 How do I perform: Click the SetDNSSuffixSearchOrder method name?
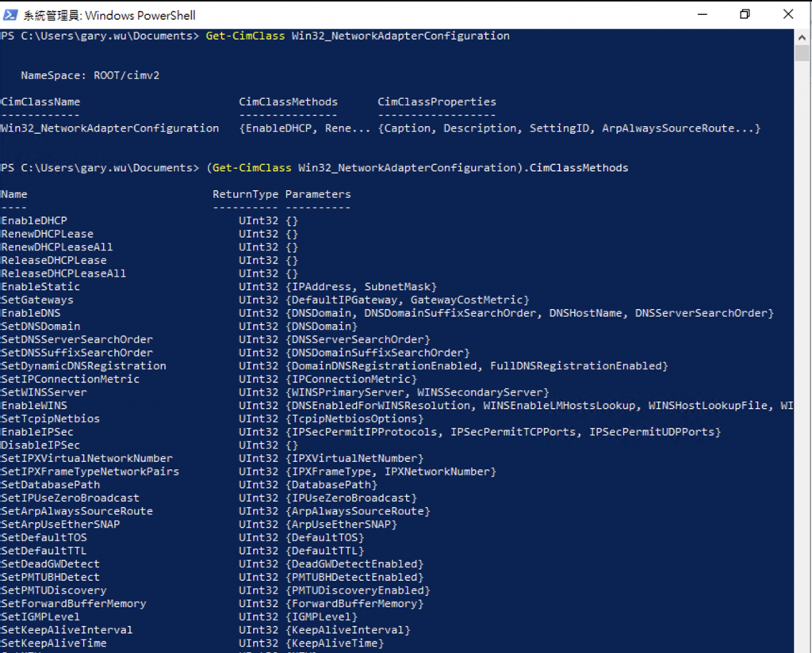coord(77,353)
